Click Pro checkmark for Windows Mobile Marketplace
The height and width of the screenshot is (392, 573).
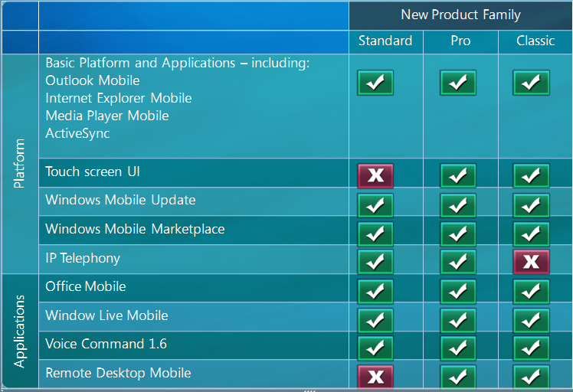(x=458, y=234)
